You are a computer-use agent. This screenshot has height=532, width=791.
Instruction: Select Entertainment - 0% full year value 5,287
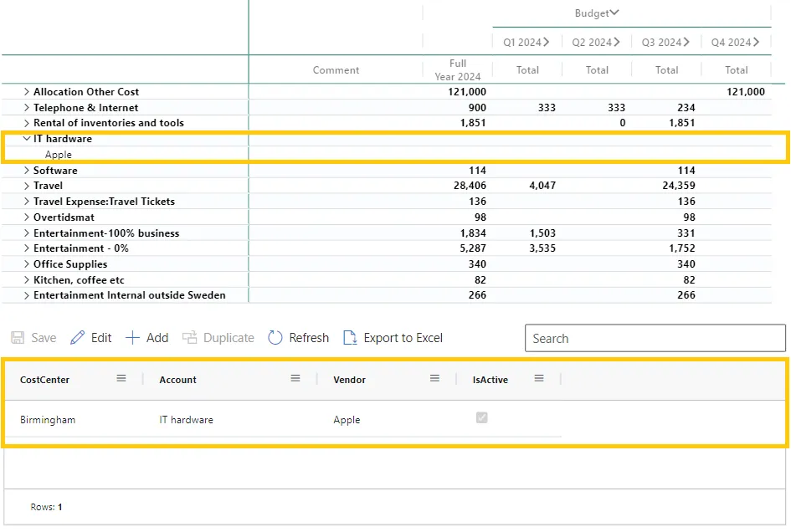click(473, 248)
